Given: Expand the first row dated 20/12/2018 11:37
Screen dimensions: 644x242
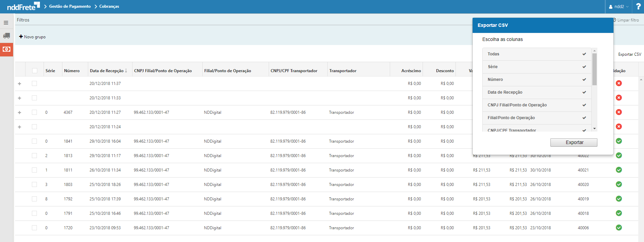Looking at the screenshot, I should pyautogui.click(x=19, y=84).
